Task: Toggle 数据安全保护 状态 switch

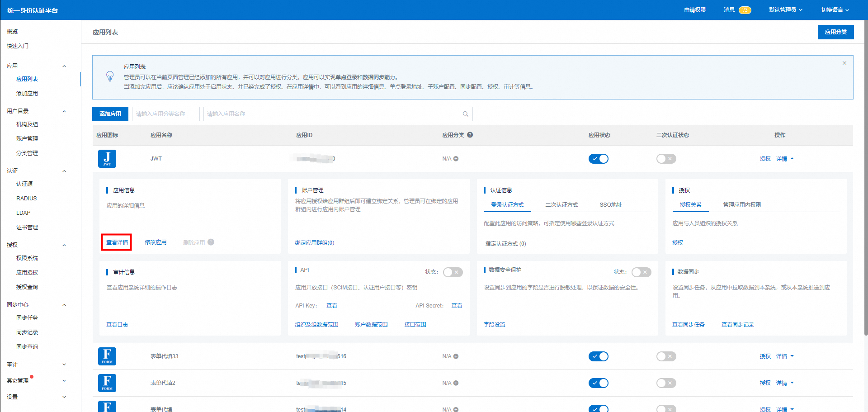Action: [x=641, y=272]
